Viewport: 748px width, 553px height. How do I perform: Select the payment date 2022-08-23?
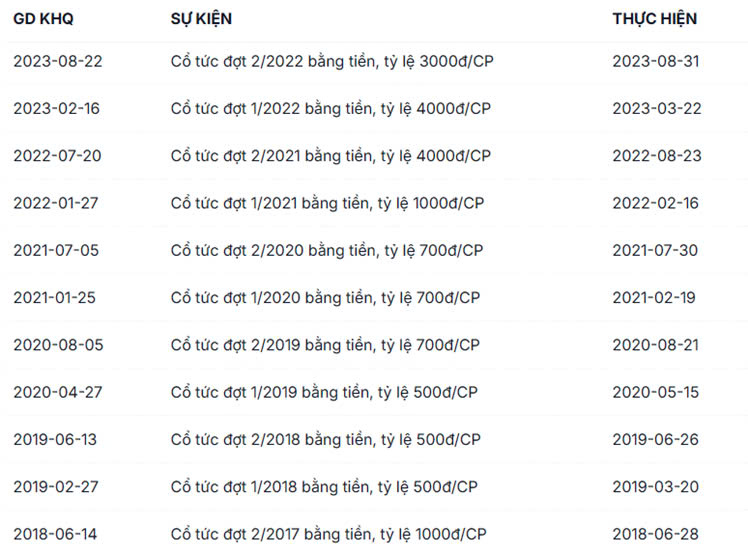[656, 155]
